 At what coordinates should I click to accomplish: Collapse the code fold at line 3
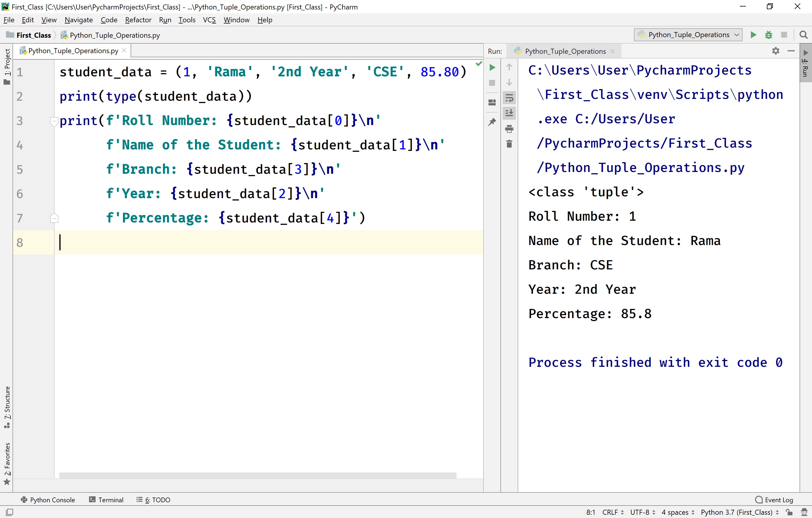tap(54, 121)
